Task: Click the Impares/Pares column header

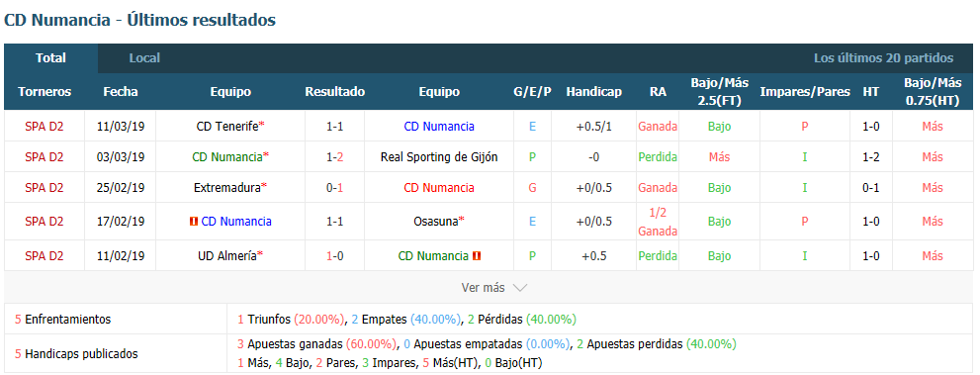Action: pos(805,92)
